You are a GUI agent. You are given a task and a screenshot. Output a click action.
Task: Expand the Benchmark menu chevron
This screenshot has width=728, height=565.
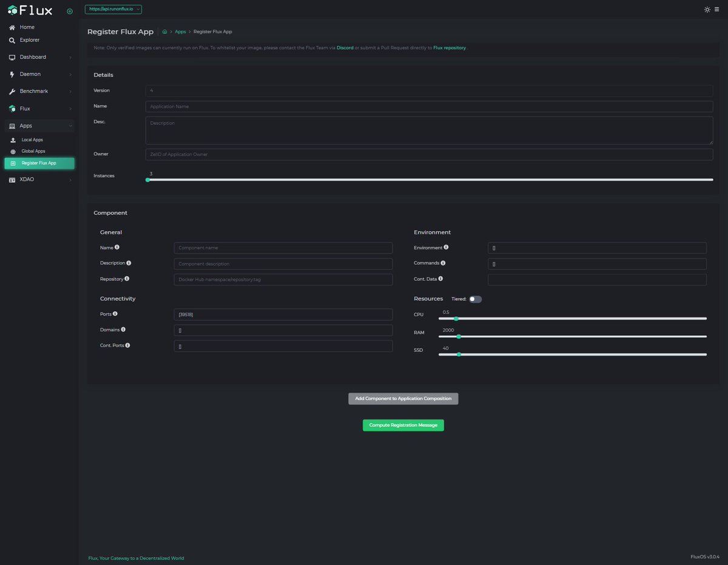click(70, 92)
